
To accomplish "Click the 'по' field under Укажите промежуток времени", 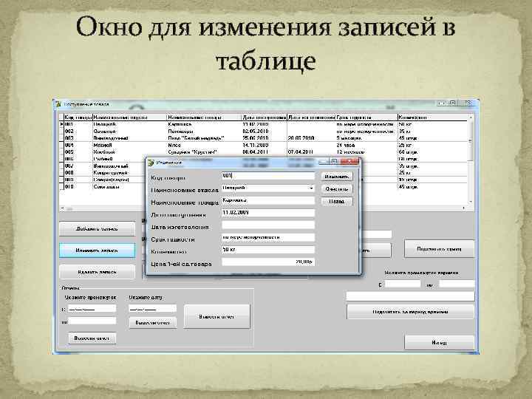I will (457, 284).
